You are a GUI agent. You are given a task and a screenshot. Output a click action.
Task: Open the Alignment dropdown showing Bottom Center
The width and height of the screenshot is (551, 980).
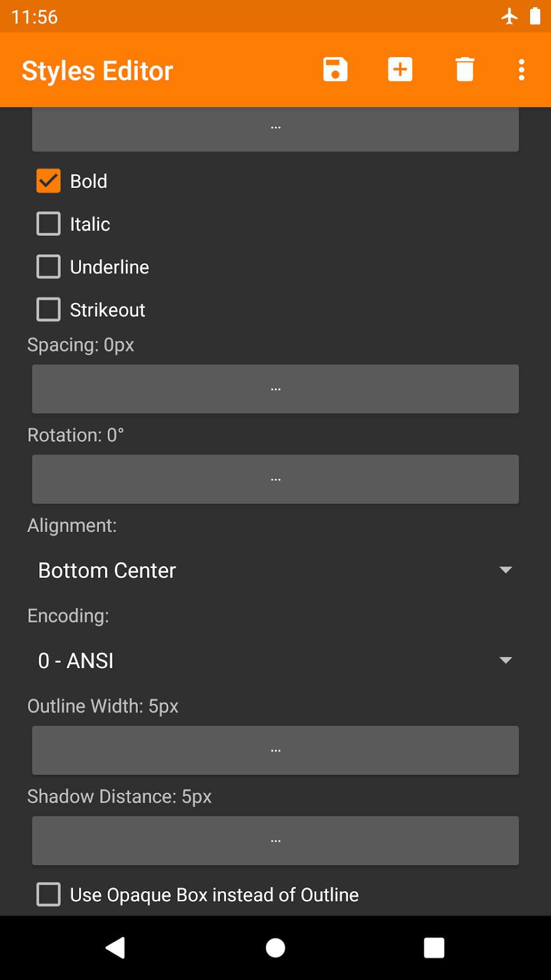275,570
